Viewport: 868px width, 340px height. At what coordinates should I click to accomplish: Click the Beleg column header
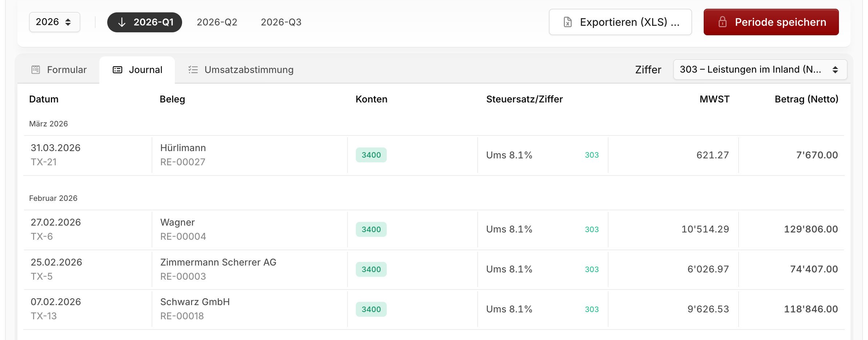coord(172,99)
